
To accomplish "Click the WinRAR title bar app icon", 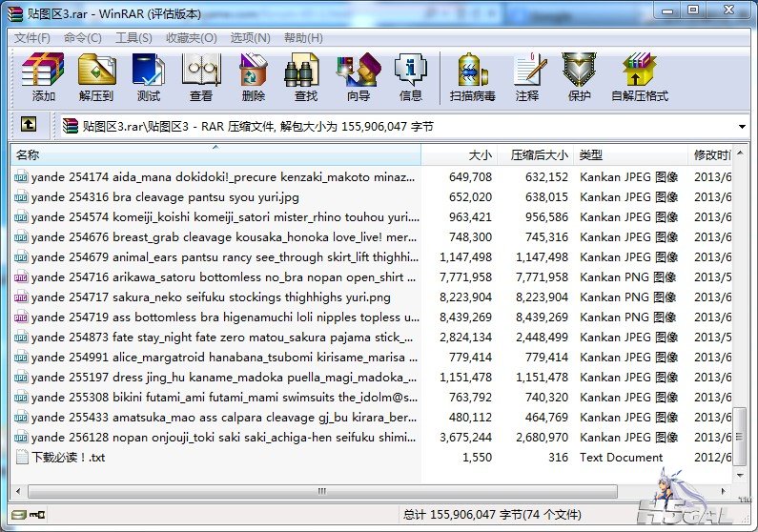I will 15,14.
